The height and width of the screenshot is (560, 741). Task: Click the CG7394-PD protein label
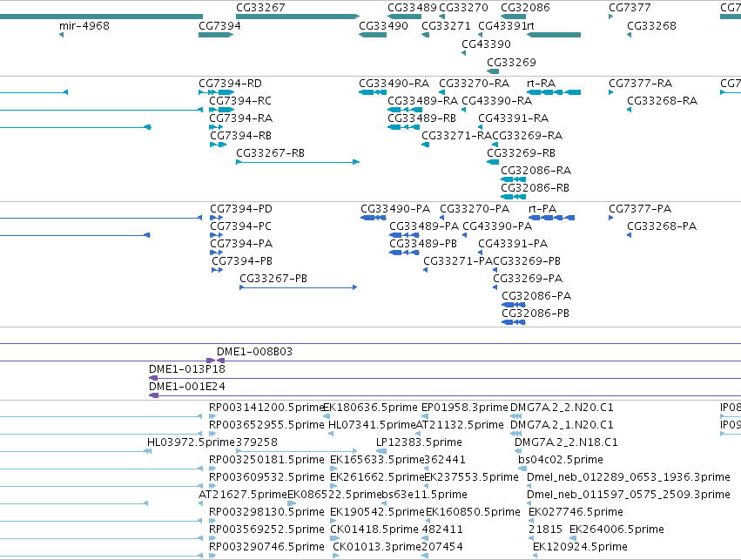tap(241, 209)
